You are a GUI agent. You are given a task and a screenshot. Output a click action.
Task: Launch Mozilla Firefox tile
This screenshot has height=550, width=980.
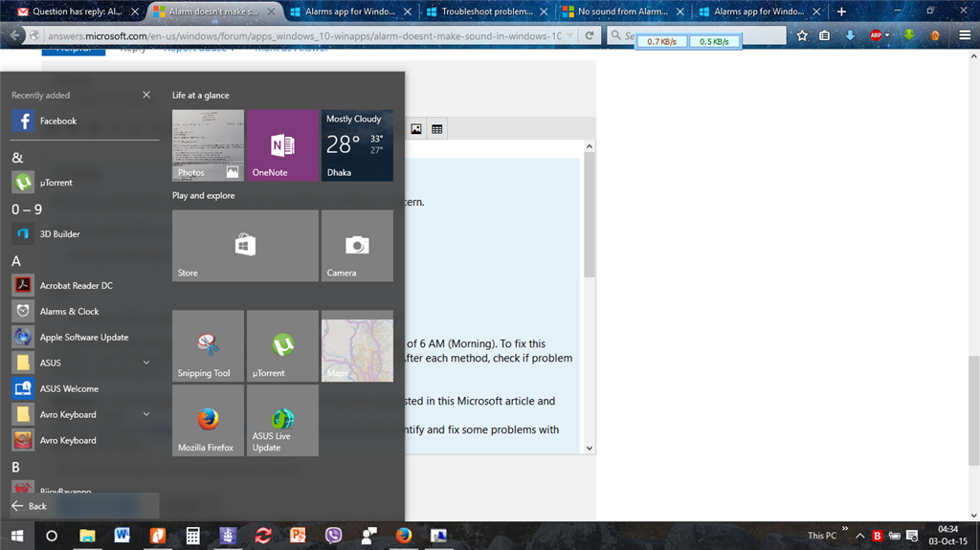click(x=208, y=420)
